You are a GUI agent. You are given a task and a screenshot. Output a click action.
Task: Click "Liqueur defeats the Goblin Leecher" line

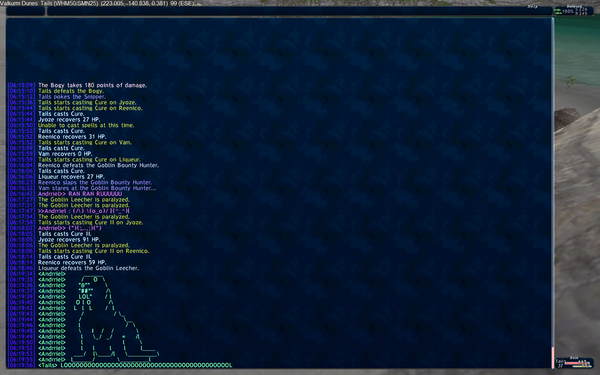[88, 268]
